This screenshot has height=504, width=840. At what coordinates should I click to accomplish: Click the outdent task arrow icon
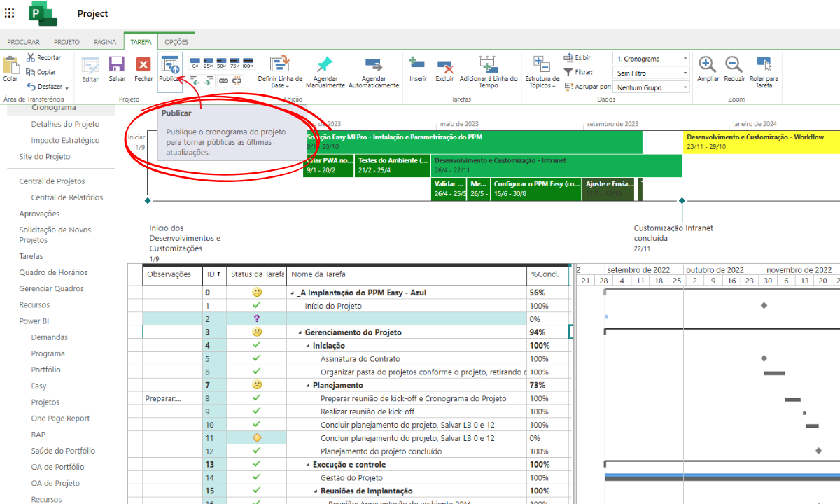(x=195, y=80)
